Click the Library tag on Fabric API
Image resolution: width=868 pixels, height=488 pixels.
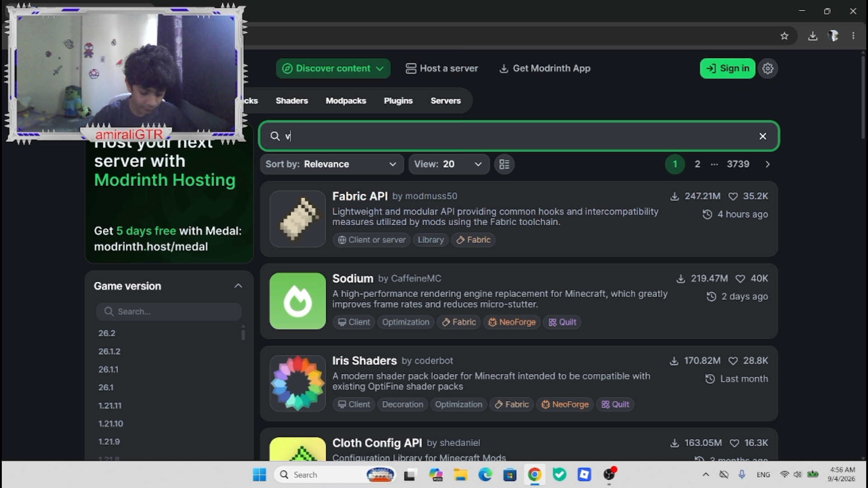430,240
